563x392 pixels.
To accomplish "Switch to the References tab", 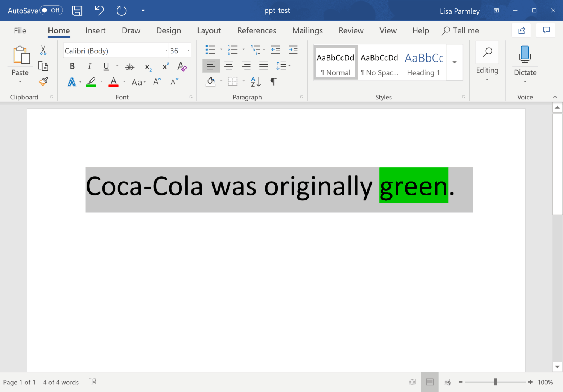I will point(257,30).
